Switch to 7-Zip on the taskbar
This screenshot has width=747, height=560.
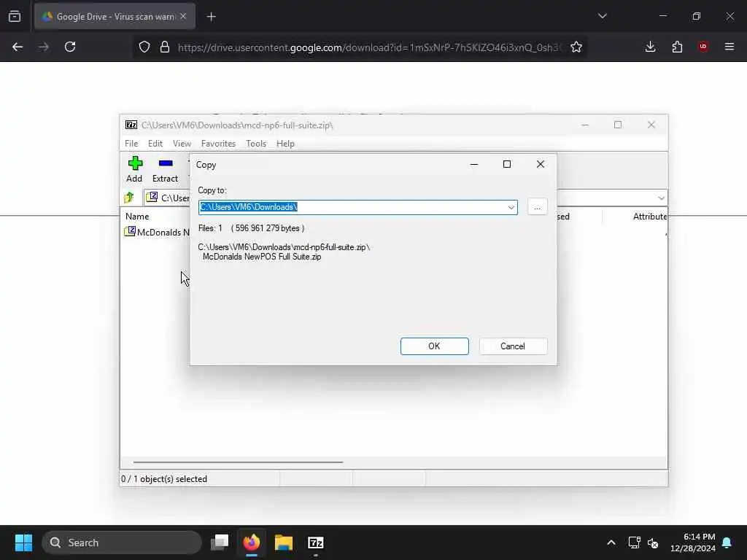click(315, 542)
